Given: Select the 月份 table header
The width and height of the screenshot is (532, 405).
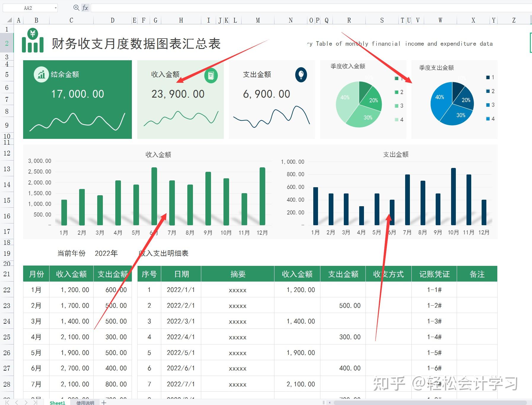Looking at the screenshot, I should 36,274.
